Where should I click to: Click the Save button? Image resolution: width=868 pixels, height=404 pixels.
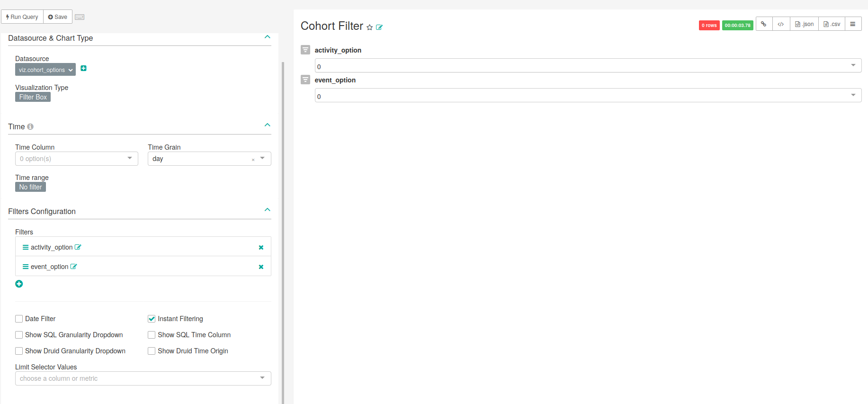tap(58, 17)
